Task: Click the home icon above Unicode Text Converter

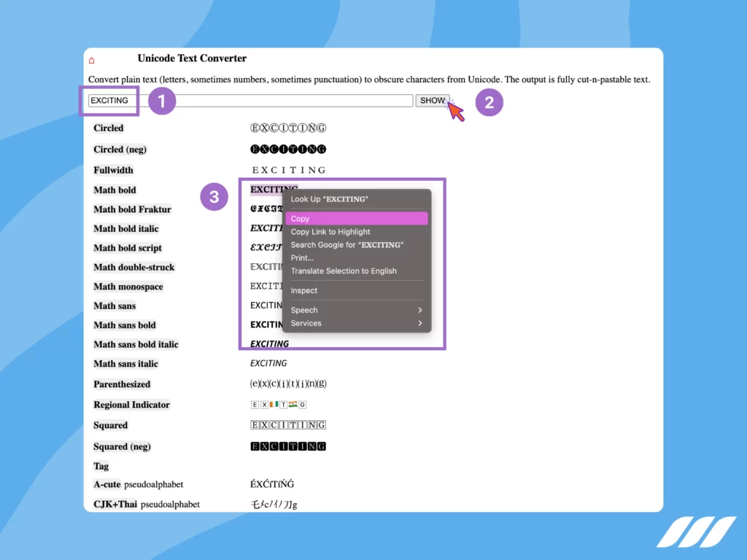Action: tap(91, 61)
